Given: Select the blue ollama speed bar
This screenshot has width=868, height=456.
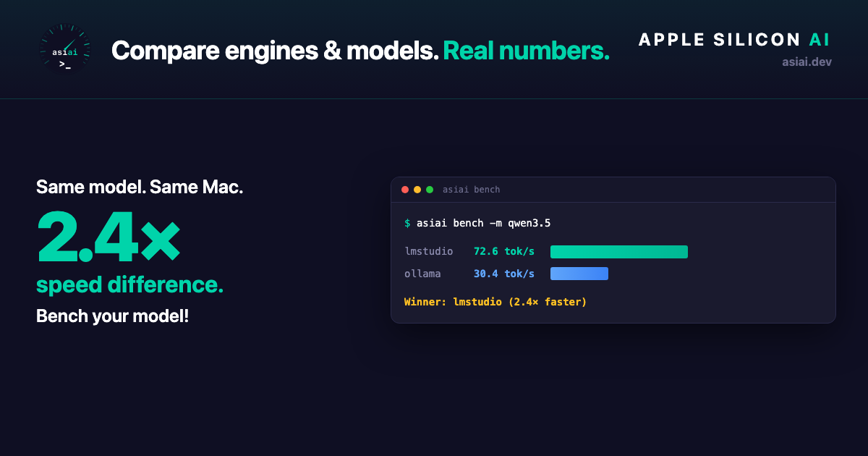Looking at the screenshot, I should click(579, 274).
